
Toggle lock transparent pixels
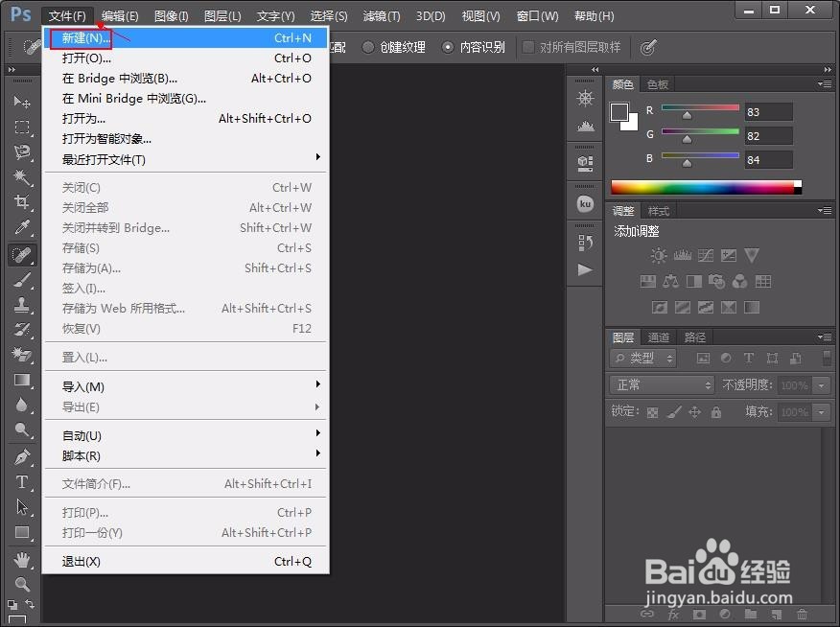pyautogui.click(x=652, y=412)
